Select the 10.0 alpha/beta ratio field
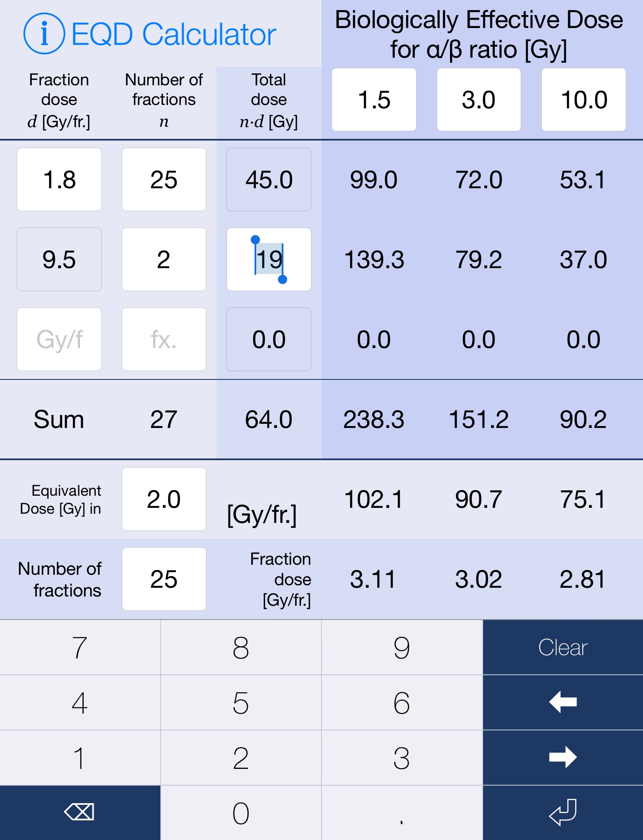The height and width of the screenshot is (840, 643). point(584,100)
